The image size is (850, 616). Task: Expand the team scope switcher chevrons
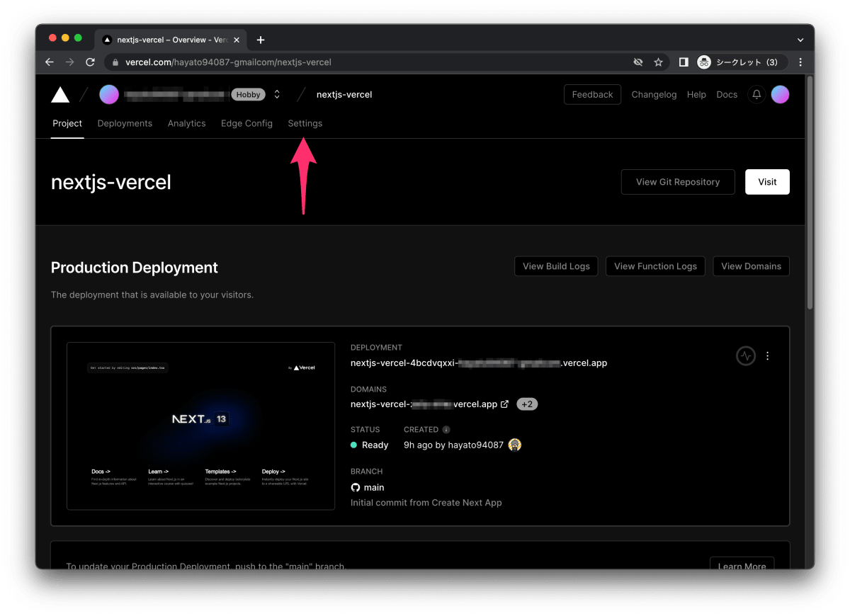277,94
